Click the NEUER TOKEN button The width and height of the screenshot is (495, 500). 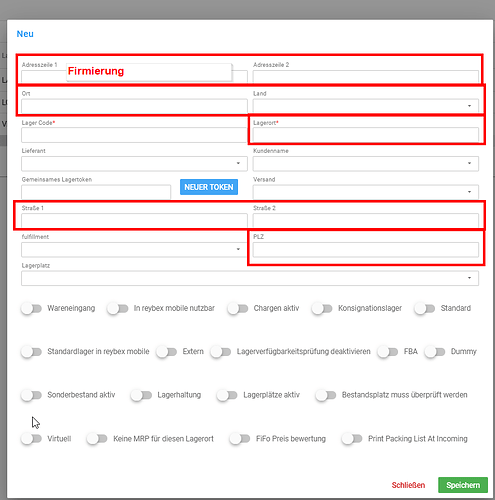click(209, 187)
